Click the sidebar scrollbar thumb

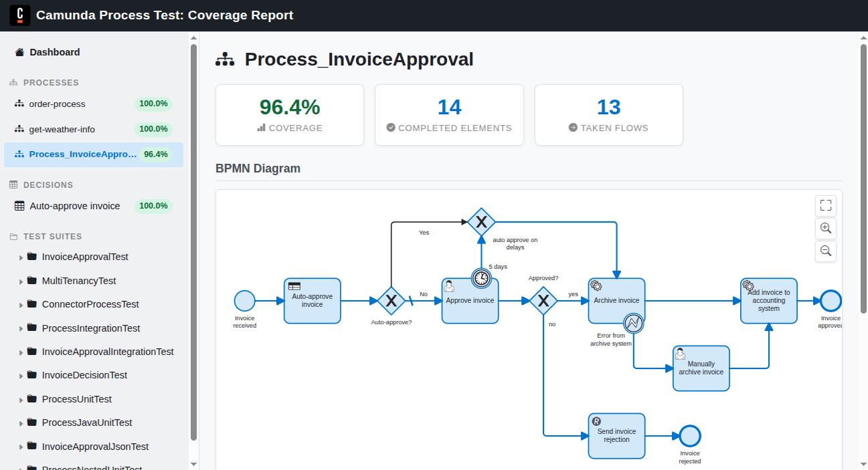[193, 242]
